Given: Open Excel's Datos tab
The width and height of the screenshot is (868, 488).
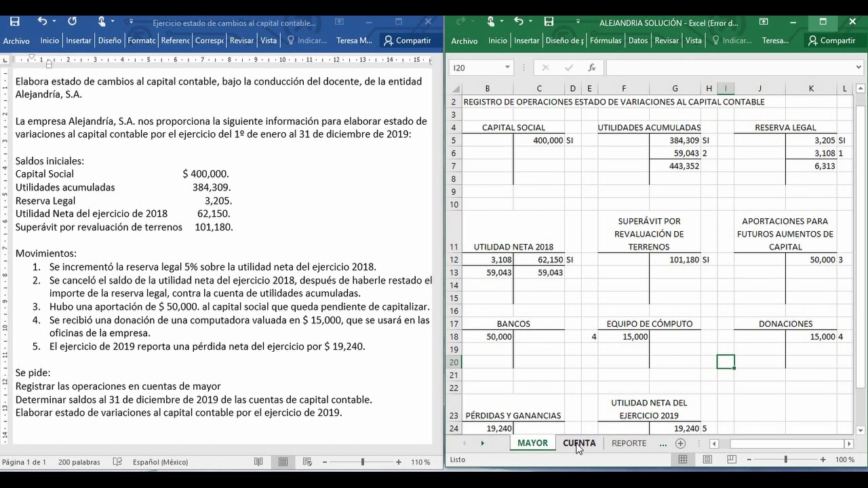Looking at the screenshot, I should (638, 41).
